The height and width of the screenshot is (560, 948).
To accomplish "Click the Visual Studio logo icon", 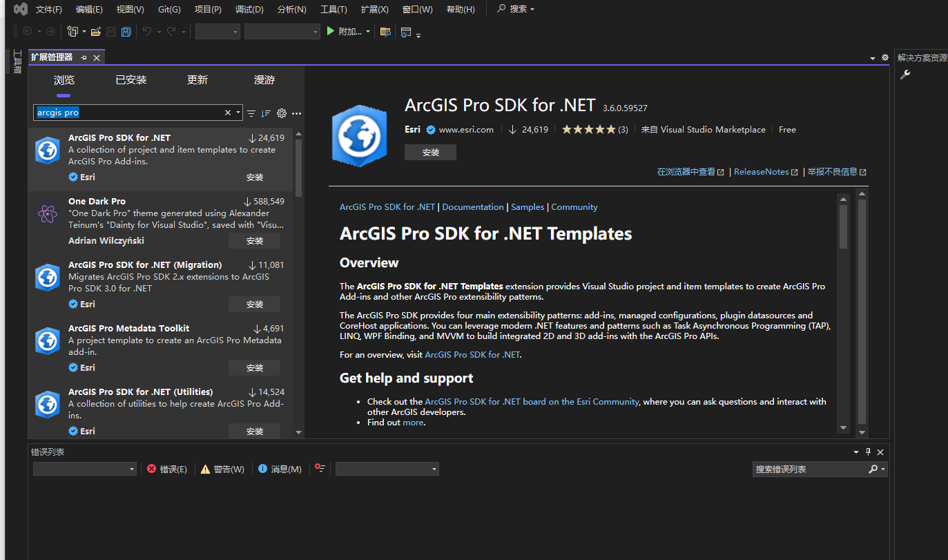I will coord(21,9).
